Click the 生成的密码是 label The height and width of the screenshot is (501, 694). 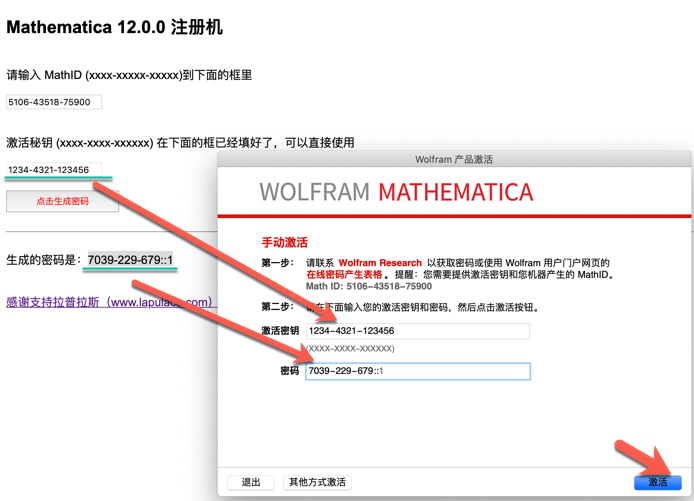[x=44, y=260]
